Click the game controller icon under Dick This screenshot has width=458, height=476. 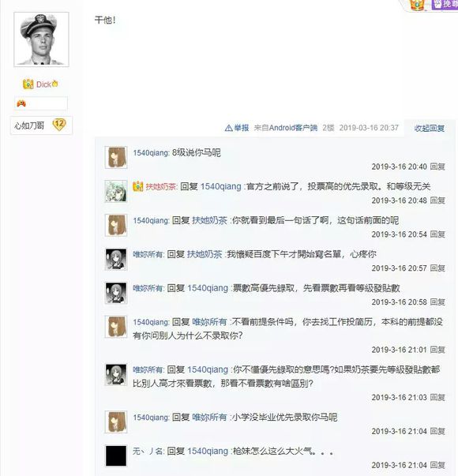(21, 103)
